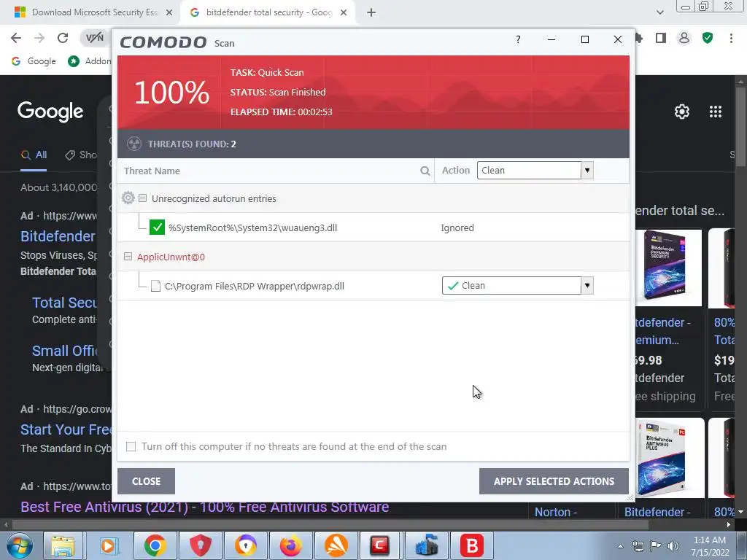This screenshot has width=747, height=560.
Task: Click the file icon beside rdpwrap.dll
Action: click(155, 286)
